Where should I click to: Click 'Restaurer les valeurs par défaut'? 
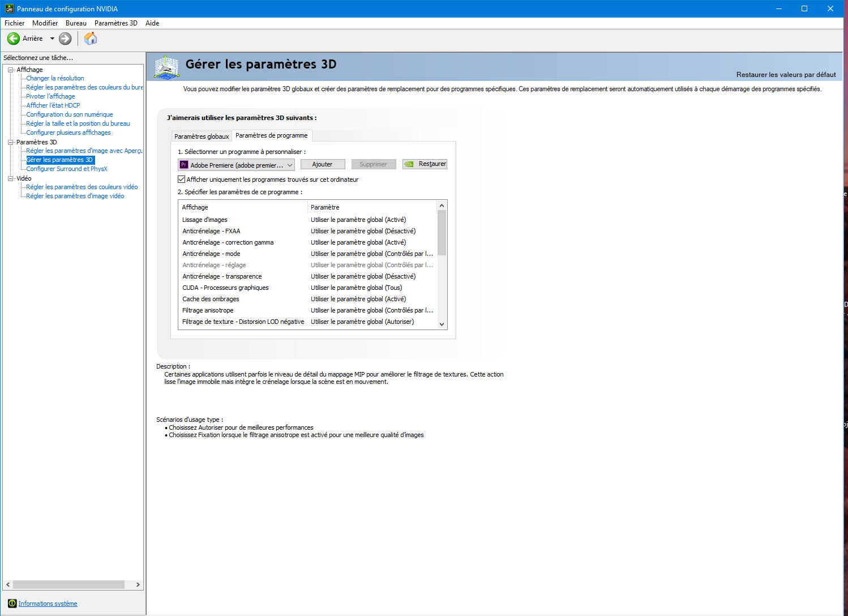pos(786,75)
